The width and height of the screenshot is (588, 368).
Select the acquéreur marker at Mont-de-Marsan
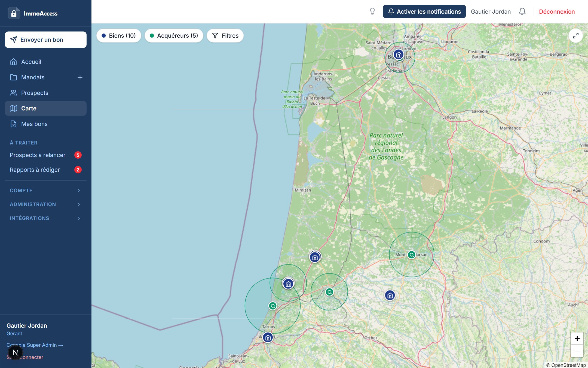tap(412, 255)
